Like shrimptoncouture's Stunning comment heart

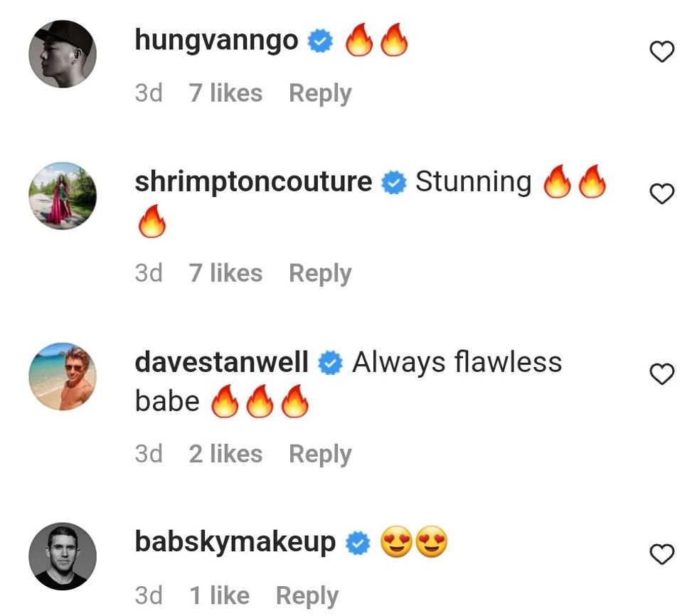pos(662,193)
